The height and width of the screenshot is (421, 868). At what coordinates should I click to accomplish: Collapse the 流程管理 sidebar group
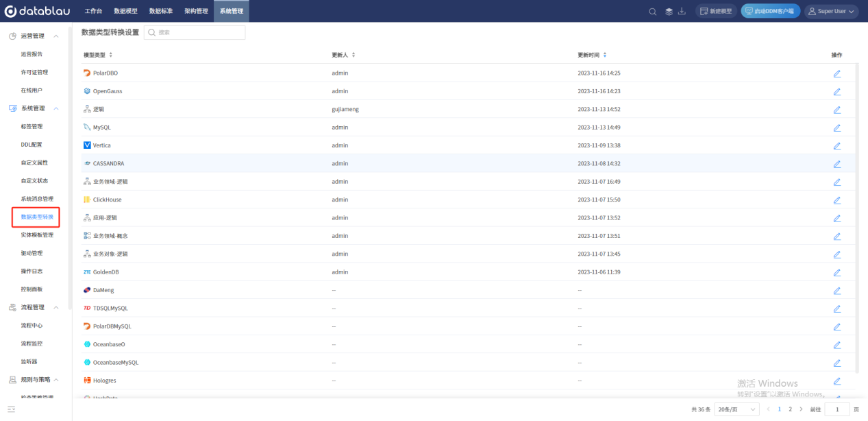56,307
